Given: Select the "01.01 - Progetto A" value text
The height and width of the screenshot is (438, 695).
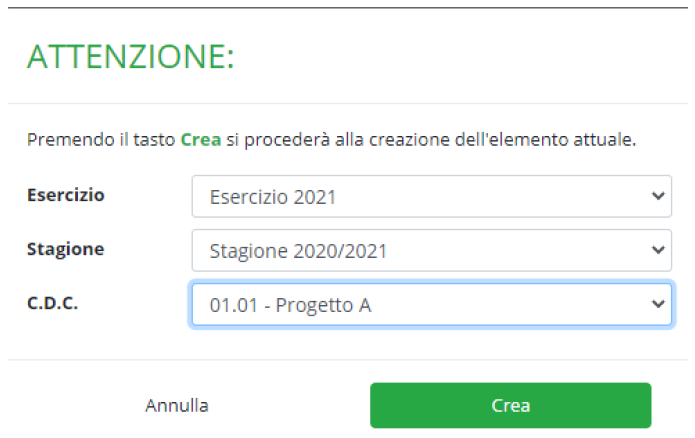Looking at the screenshot, I should 290,305.
